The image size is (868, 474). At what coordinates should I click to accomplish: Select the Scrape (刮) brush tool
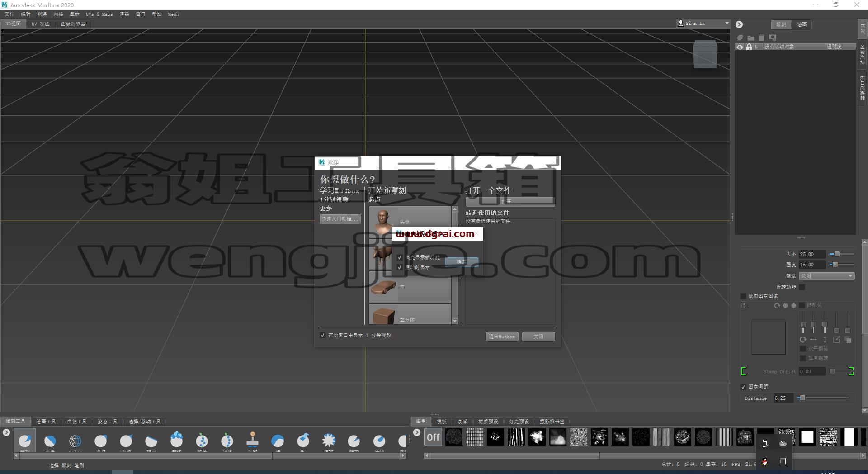click(303, 441)
